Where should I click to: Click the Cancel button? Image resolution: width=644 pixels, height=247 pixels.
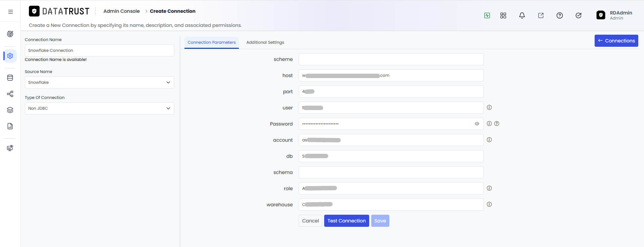[310, 221]
